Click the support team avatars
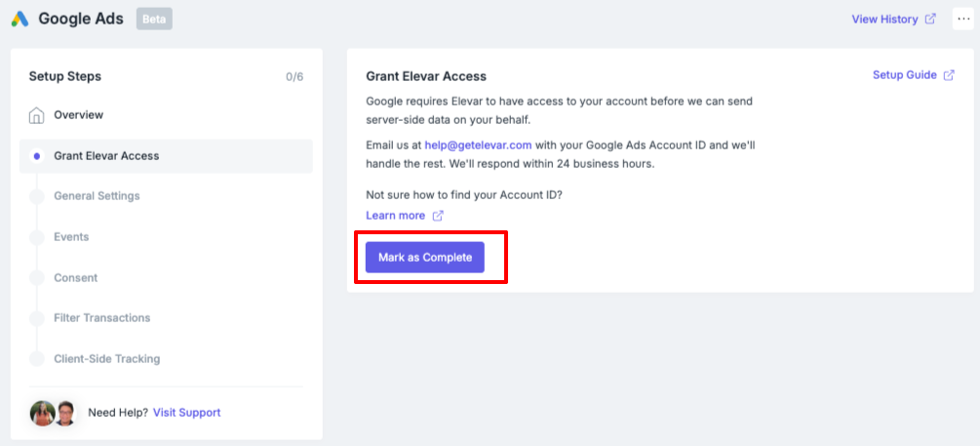Screen dimensions: 980x446 [x=53, y=414]
